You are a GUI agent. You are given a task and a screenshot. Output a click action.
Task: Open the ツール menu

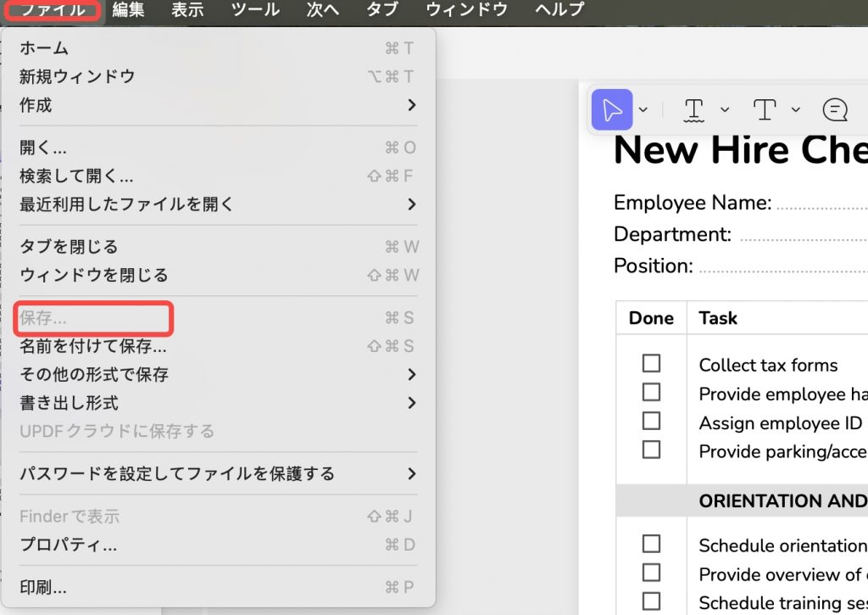click(255, 9)
